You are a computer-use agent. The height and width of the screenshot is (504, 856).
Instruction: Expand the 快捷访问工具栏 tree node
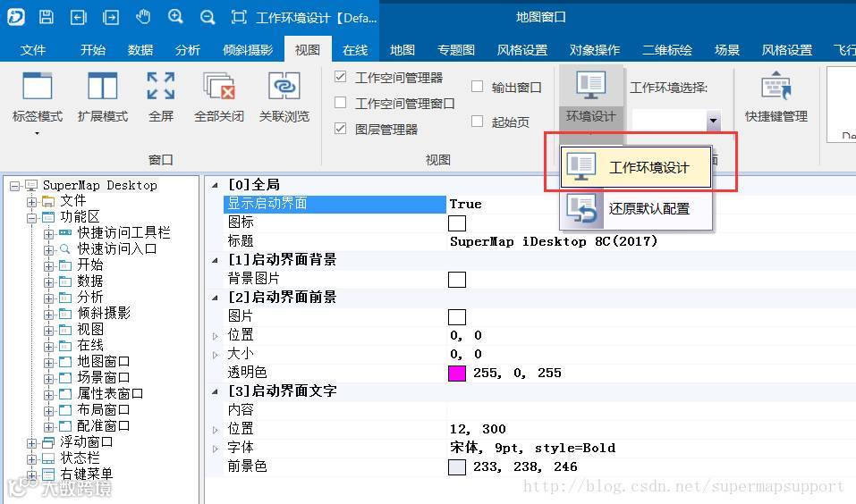pos(48,233)
